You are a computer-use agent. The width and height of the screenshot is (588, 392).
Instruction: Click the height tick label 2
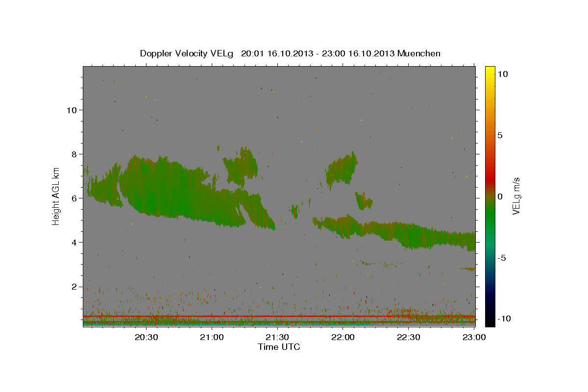pos(74,286)
